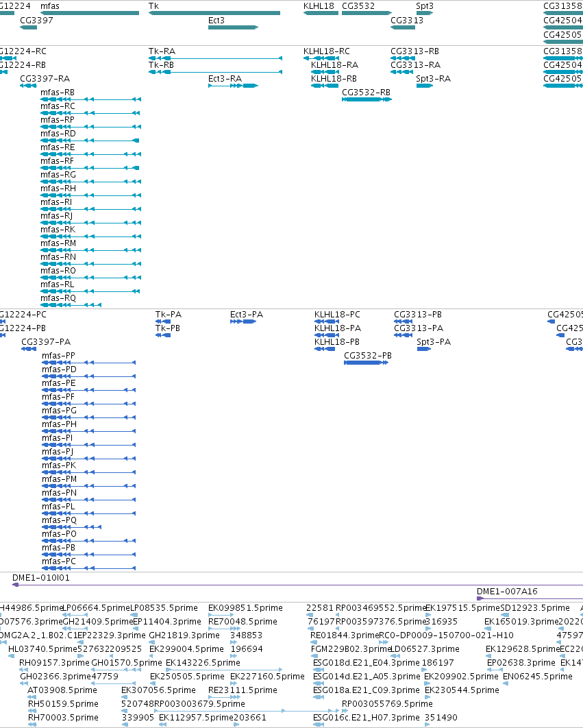Open the EK099851.5prime EST label
Screen dimensions: 583x728
click(245, 608)
